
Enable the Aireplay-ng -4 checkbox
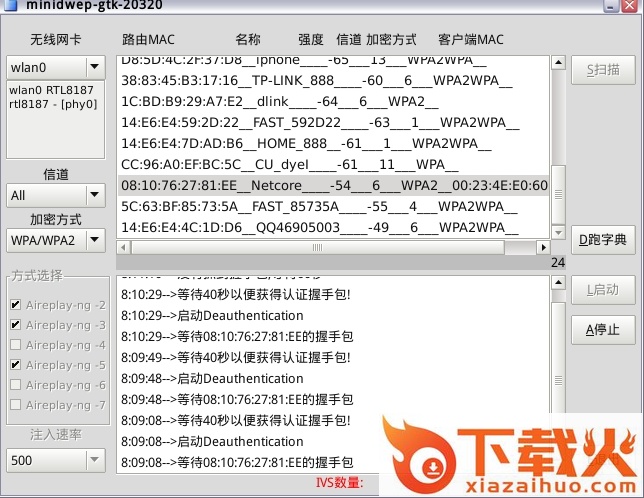[16, 344]
